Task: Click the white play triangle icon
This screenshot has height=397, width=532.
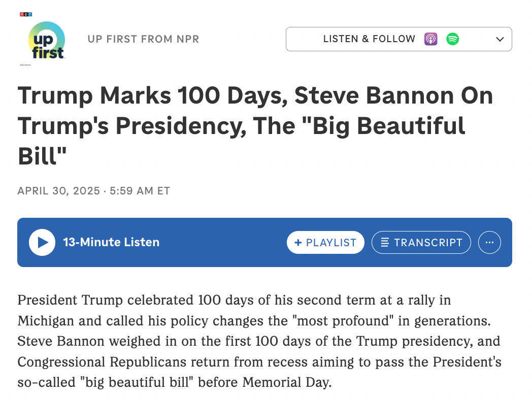Action: [43, 242]
